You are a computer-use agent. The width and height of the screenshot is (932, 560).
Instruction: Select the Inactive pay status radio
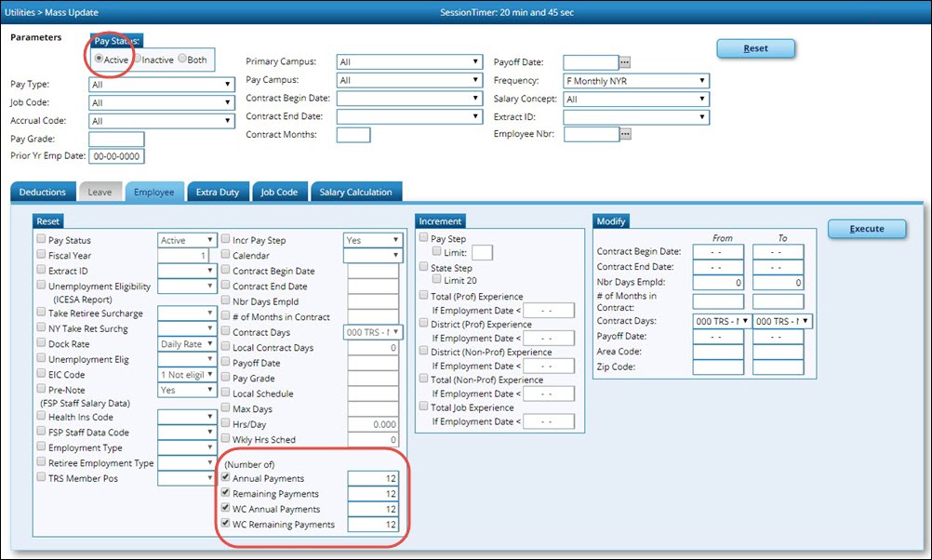tap(138, 60)
